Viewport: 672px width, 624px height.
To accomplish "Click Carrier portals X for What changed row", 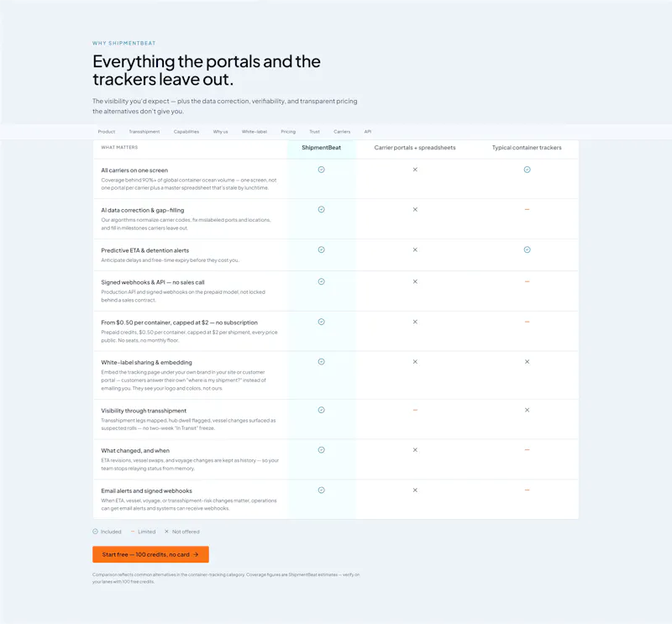I will point(415,450).
